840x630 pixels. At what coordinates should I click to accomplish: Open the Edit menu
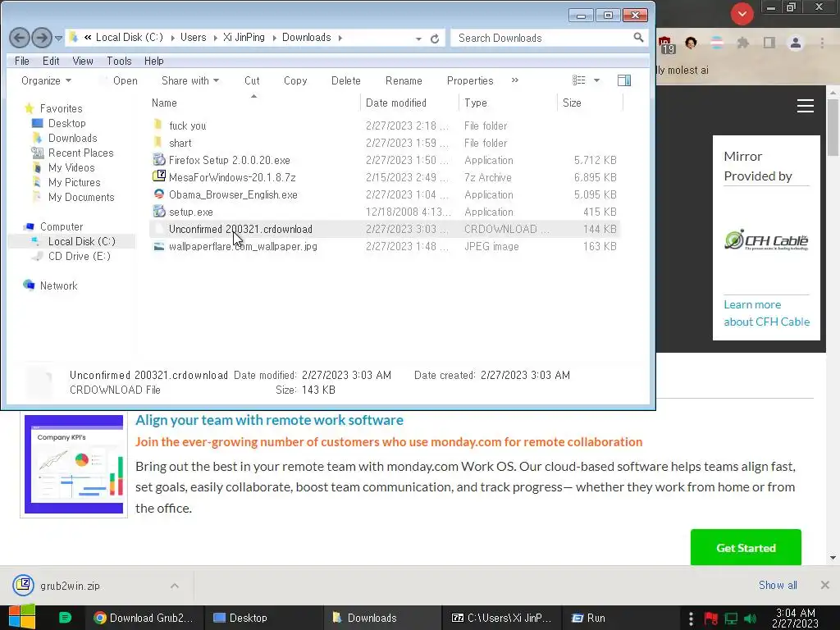pyautogui.click(x=51, y=61)
